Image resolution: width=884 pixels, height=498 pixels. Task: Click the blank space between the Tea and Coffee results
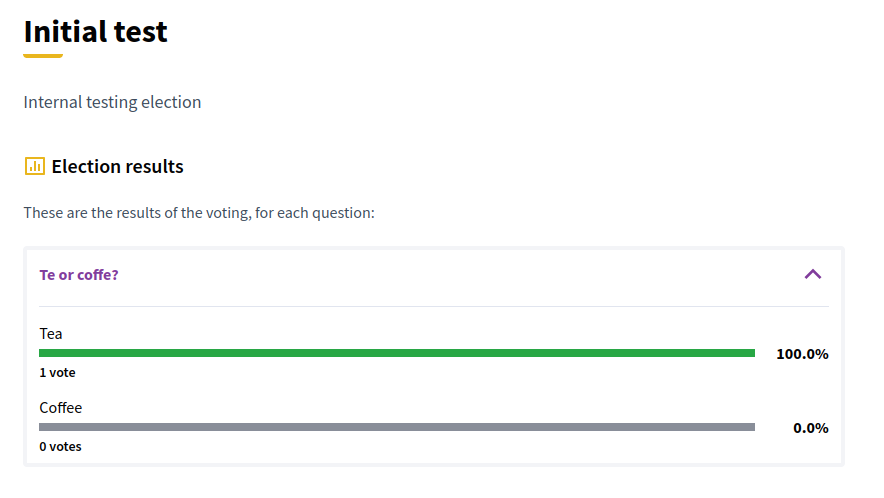[400, 388]
